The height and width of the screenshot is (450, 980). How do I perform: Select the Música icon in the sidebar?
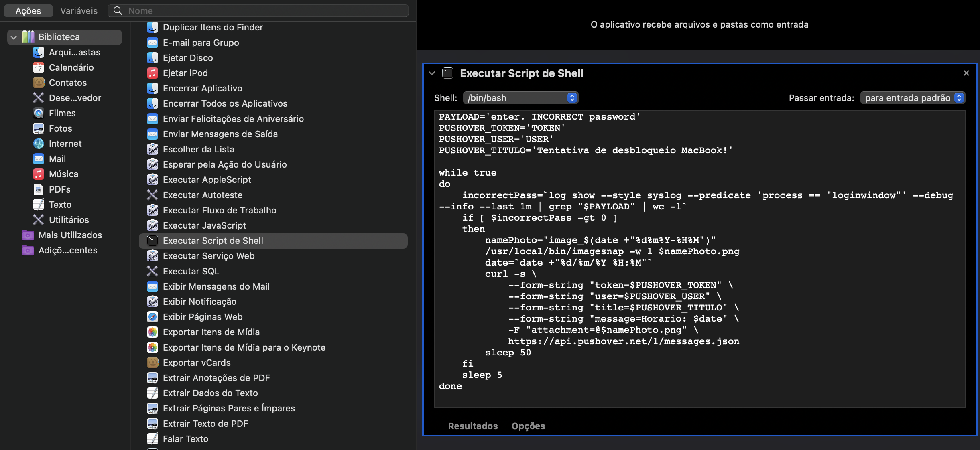38,174
